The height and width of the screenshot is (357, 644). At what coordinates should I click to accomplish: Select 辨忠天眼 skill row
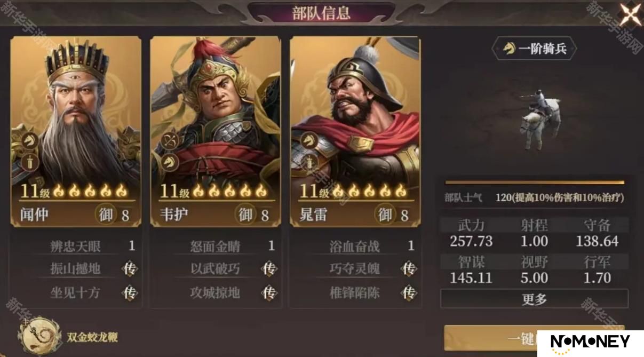pos(85,246)
